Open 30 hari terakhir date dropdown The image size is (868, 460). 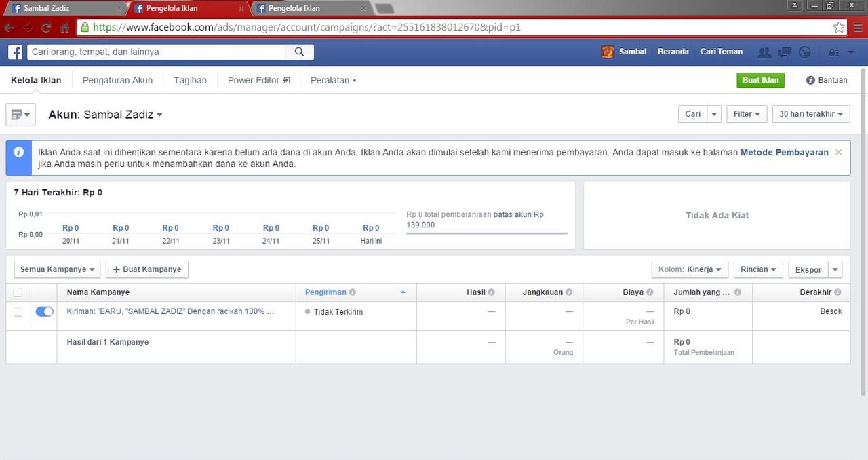pos(811,114)
